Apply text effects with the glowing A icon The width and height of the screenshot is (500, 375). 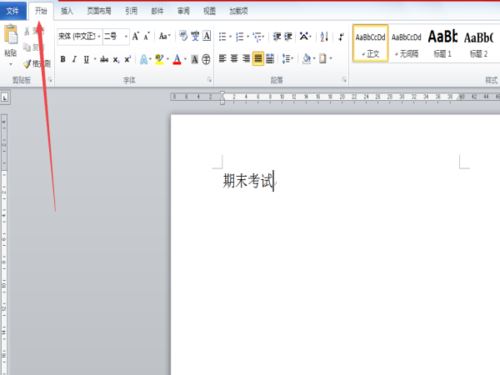pos(144,60)
